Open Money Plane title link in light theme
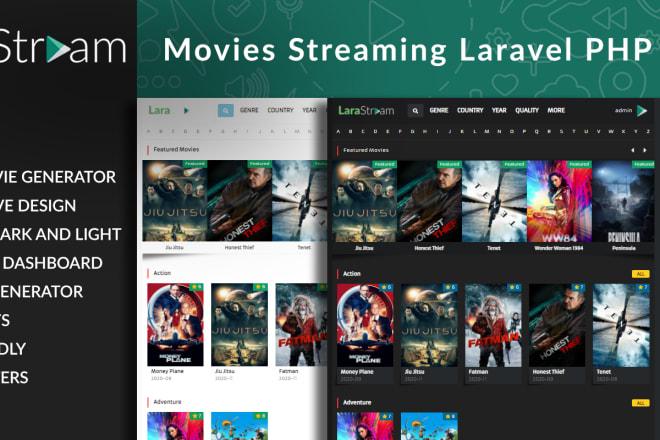This screenshot has width=660, height=440. [x=167, y=371]
